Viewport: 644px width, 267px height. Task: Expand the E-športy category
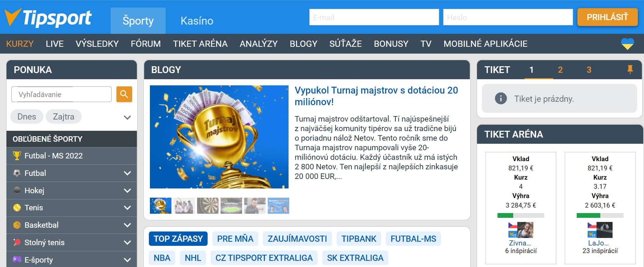coord(127,260)
